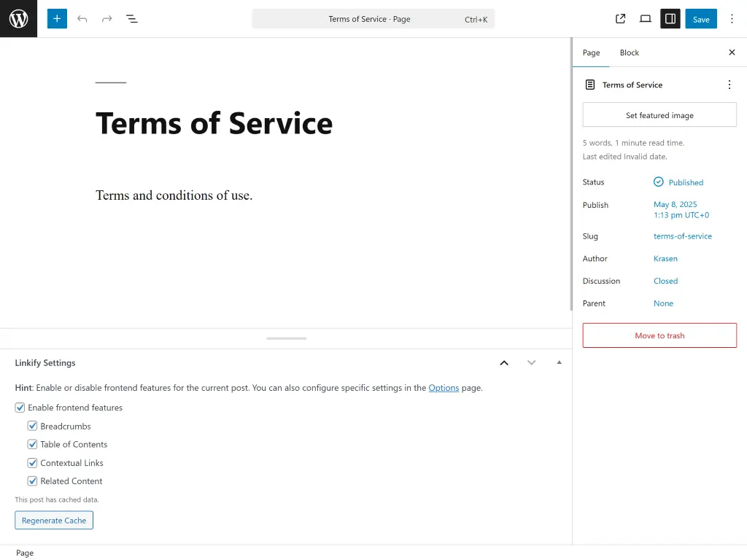The height and width of the screenshot is (560, 747).
Task: Open the Document Overview panel
Action: 132,18
